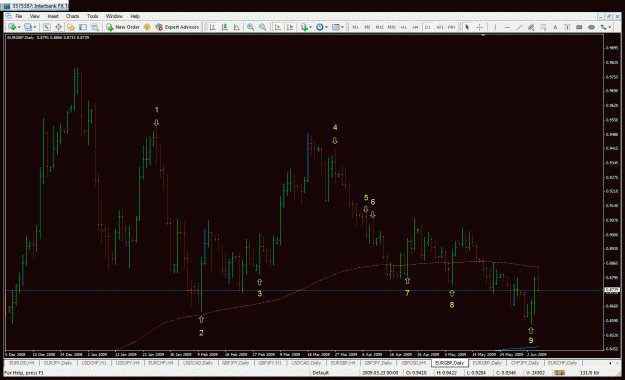The image size is (625, 380).
Task: Select the trendline drawing tool
Action: pyautogui.click(x=519, y=27)
